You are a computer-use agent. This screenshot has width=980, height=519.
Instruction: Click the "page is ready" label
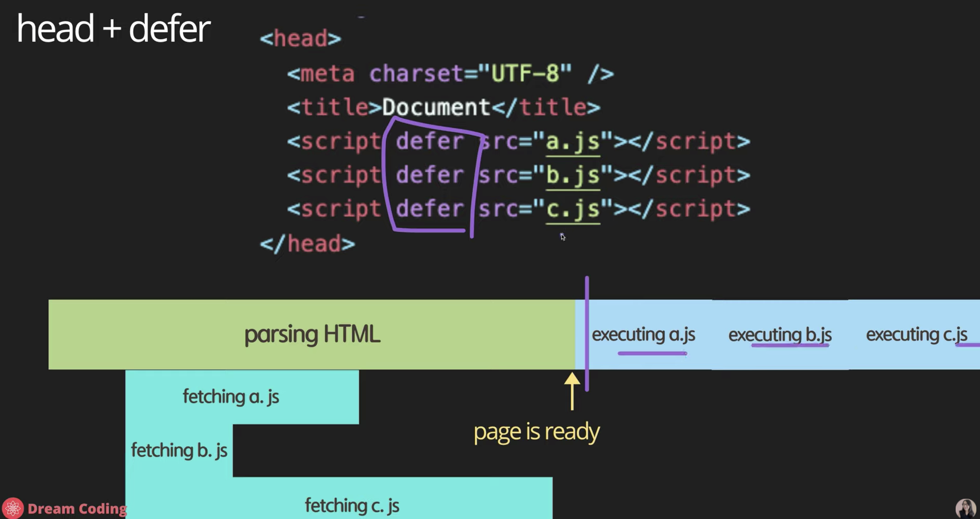click(536, 431)
